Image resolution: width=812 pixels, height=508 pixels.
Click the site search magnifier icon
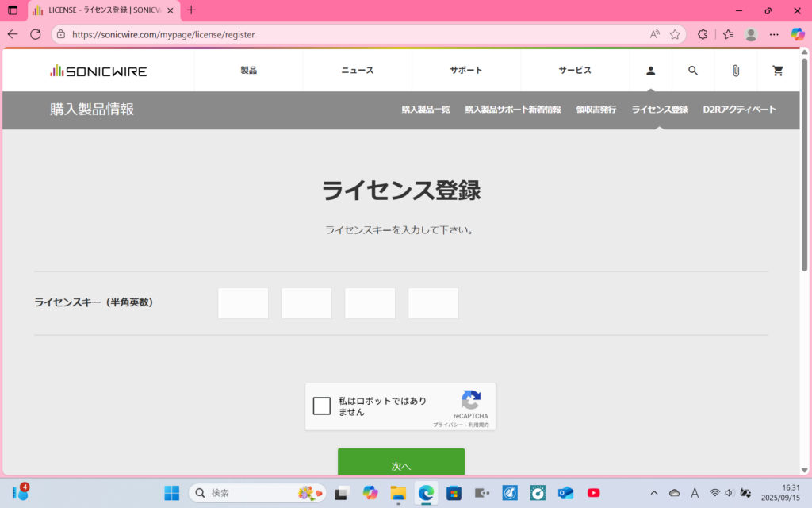click(693, 71)
